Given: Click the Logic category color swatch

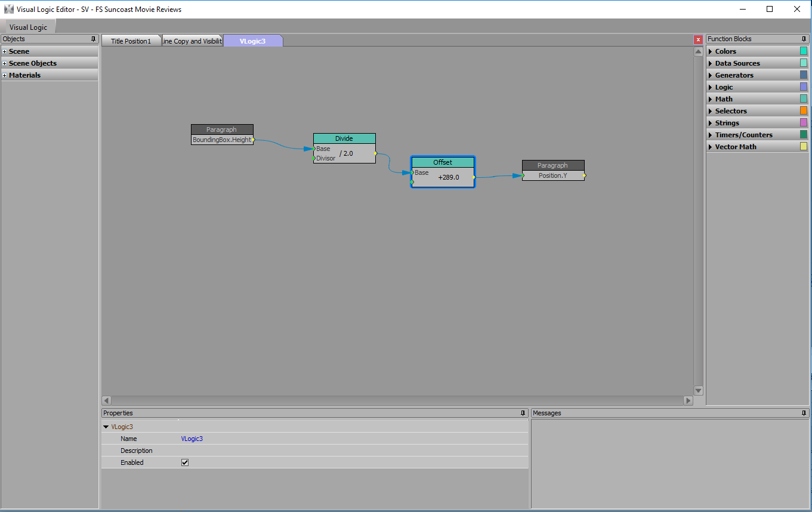Looking at the screenshot, I should (x=804, y=87).
